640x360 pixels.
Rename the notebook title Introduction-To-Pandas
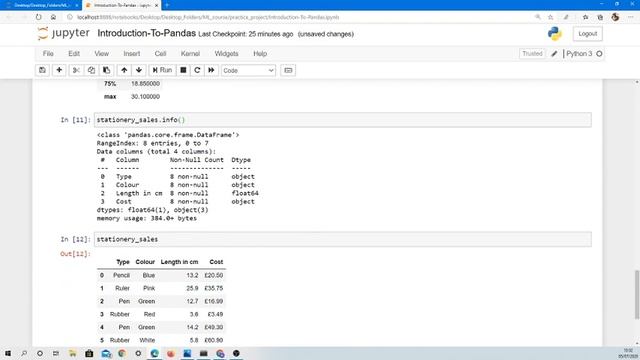[x=147, y=33]
